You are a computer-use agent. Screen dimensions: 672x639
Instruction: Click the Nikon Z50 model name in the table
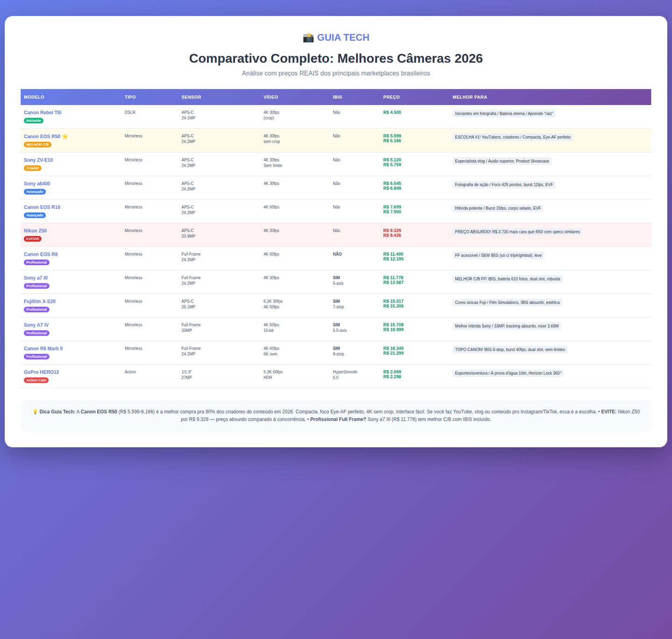[x=35, y=231]
